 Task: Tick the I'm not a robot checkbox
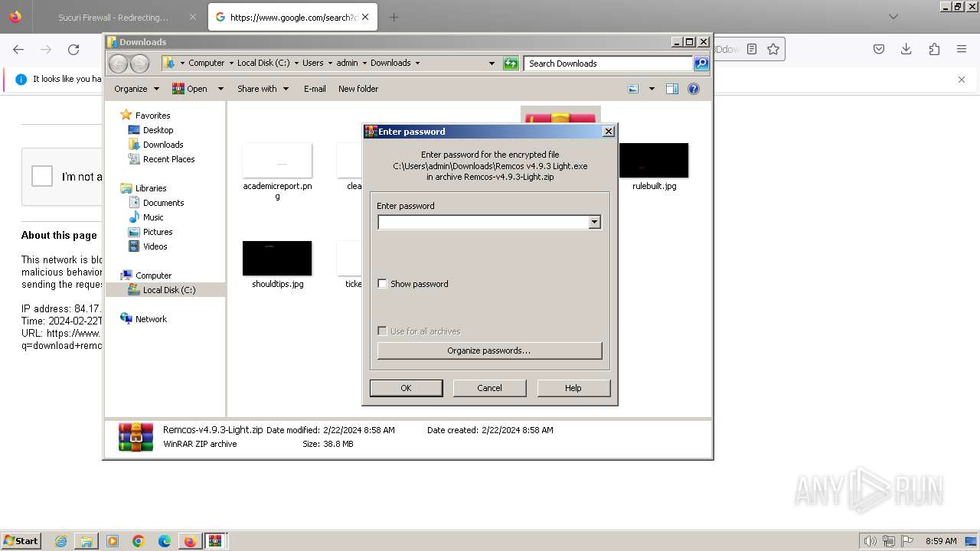[x=42, y=177]
